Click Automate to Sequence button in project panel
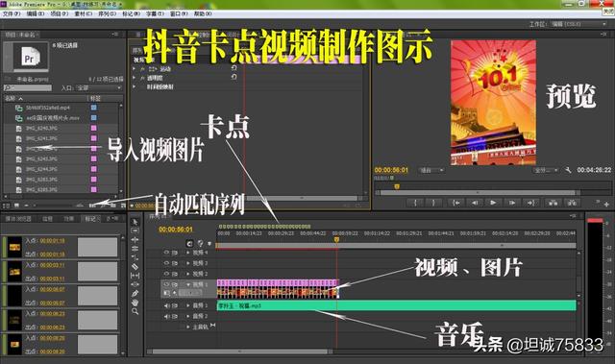The image size is (615, 364). 92,205
